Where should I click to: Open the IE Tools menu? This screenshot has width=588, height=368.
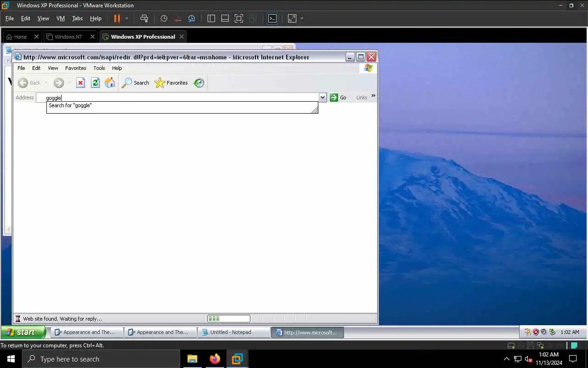[99, 68]
